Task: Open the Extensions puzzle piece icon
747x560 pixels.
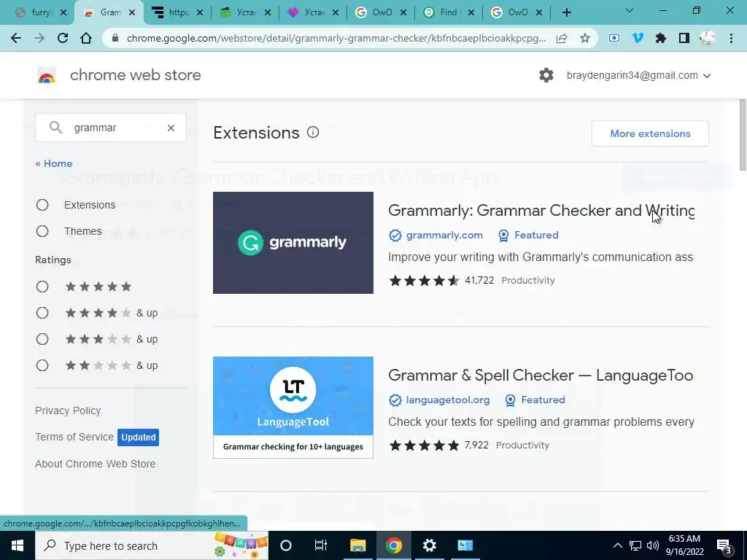Action: pyautogui.click(x=661, y=38)
